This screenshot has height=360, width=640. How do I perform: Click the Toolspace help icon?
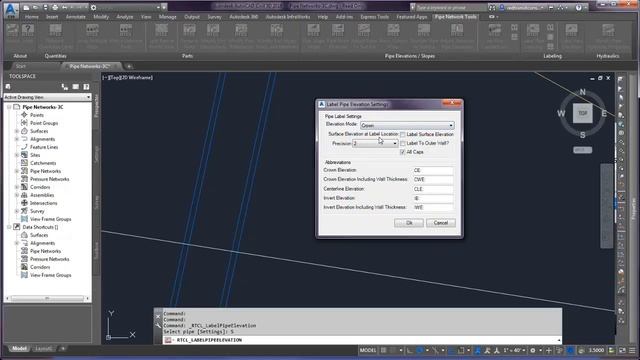click(86, 87)
